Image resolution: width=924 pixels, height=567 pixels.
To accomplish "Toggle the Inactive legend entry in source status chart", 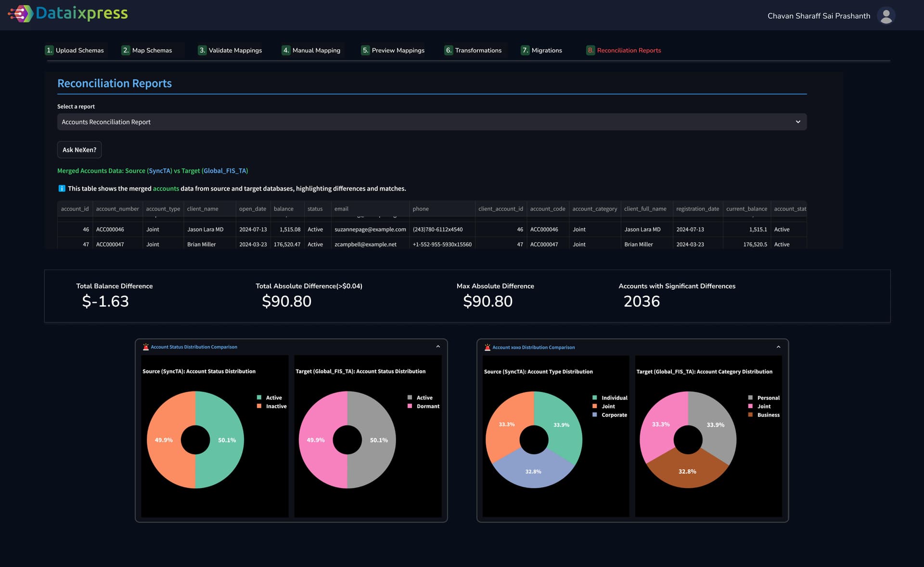I will click(x=276, y=406).
